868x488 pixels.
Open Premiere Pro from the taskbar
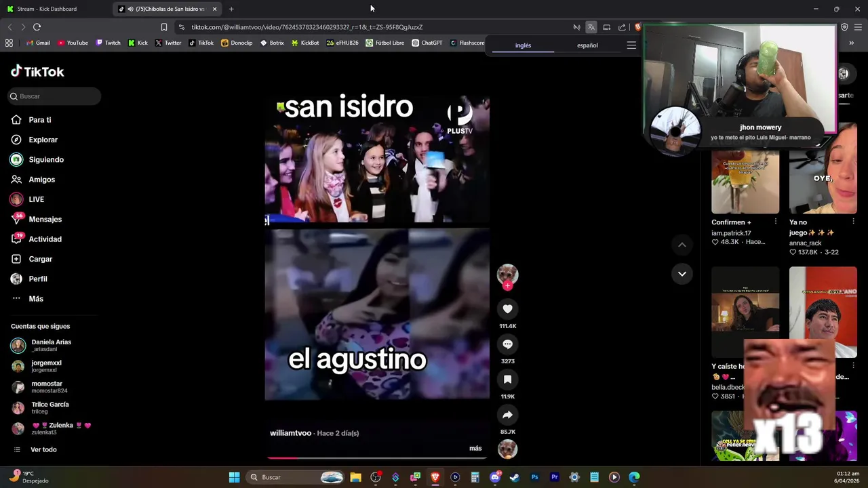554,477
